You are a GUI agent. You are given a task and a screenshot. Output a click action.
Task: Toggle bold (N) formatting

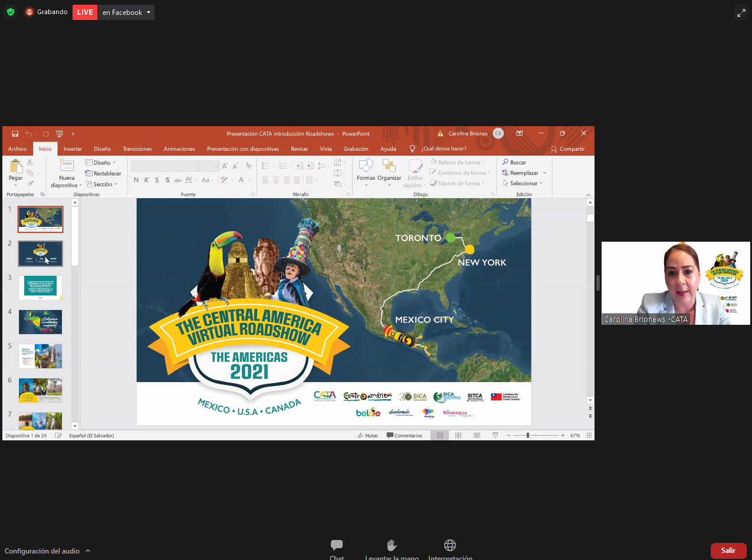tap(136, 180)
